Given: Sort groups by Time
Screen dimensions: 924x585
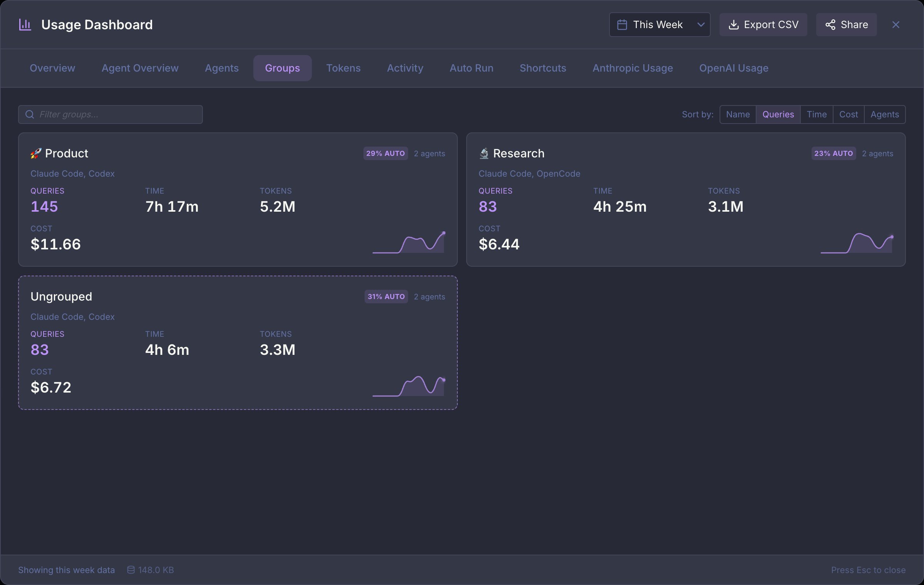Looking at the screenshot, I should coord(817,114).
